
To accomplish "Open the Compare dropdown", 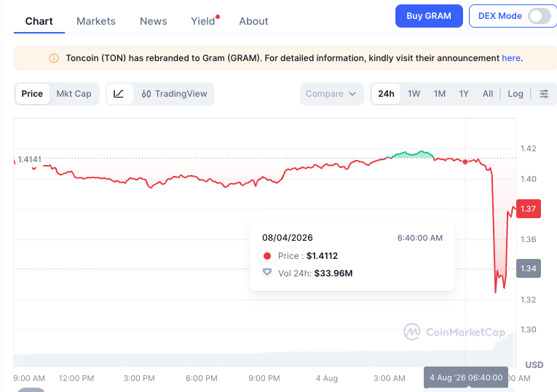I will point(331,94).
